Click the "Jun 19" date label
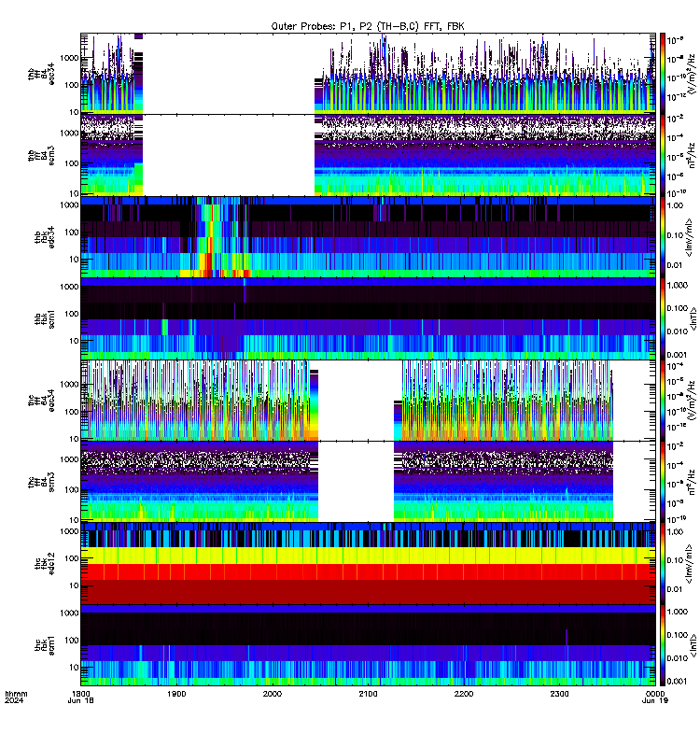The height and width of the screenshot is (747, 700). pos(655,701)
